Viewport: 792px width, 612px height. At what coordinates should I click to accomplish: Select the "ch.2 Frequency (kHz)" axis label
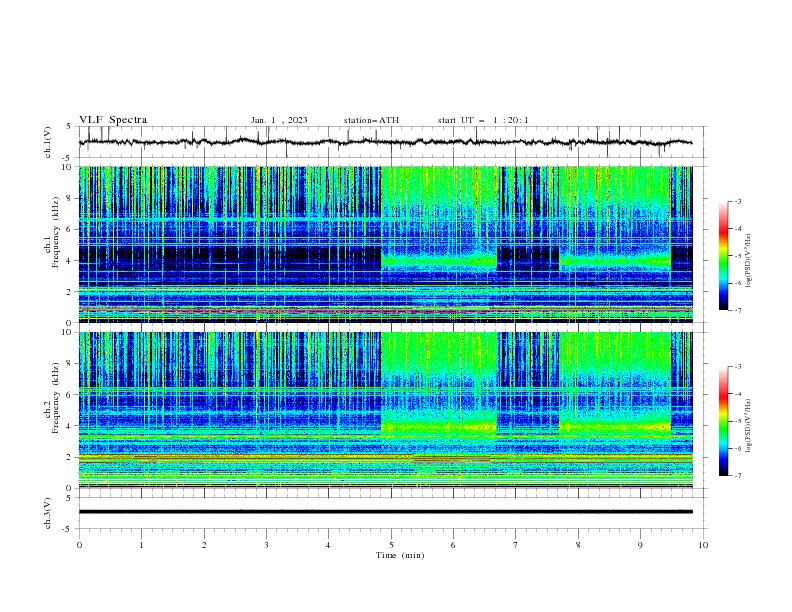tap(52, 398)
